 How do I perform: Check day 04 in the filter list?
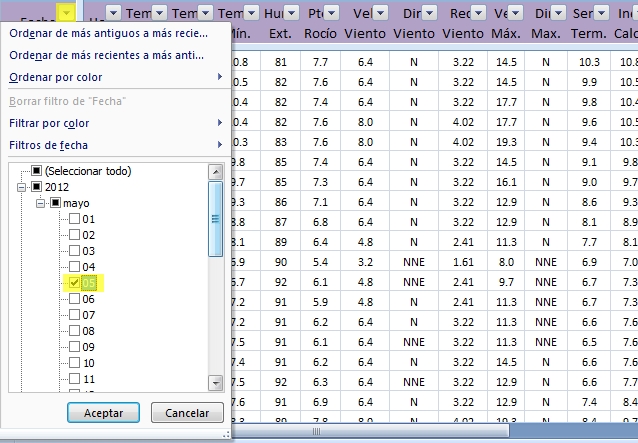pyautogui.click(x=74, y=267)
